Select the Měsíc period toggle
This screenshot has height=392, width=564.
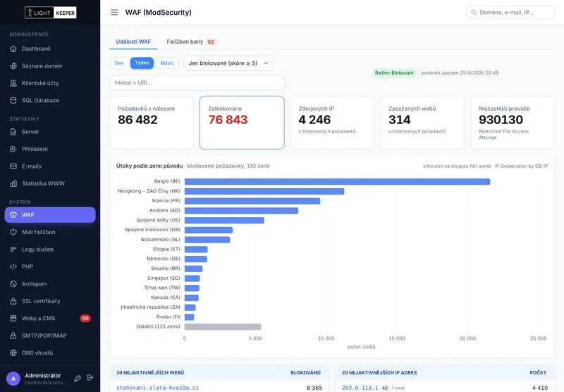coord(167,63)
